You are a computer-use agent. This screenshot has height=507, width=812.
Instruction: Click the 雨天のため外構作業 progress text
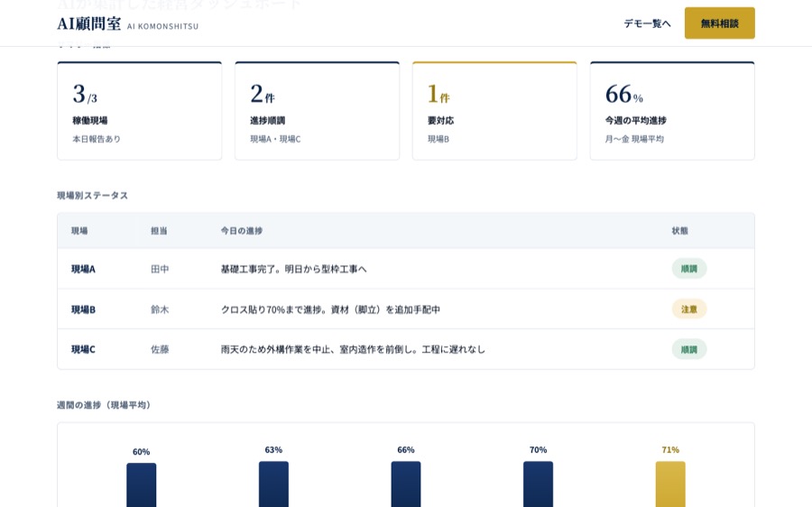(x=353, y=349)
